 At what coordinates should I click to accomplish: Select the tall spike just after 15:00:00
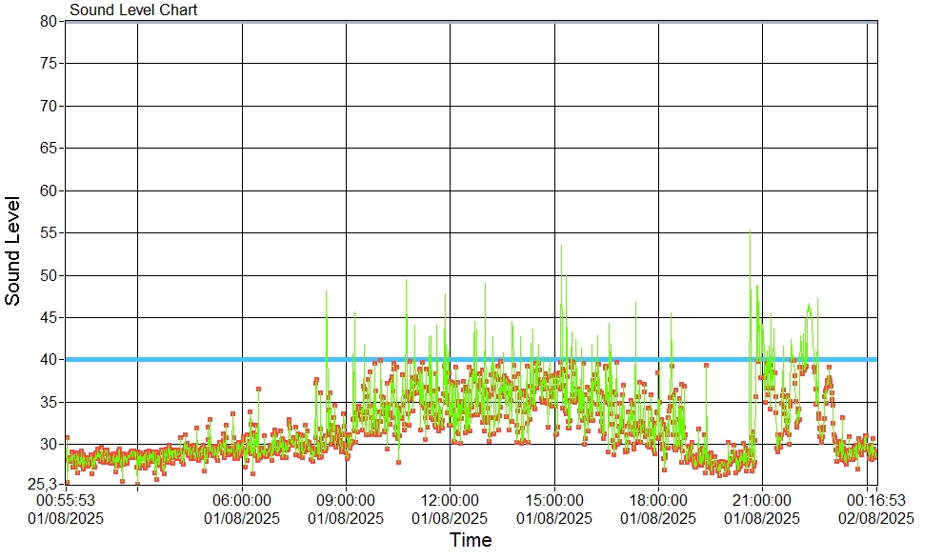point(561,247)
